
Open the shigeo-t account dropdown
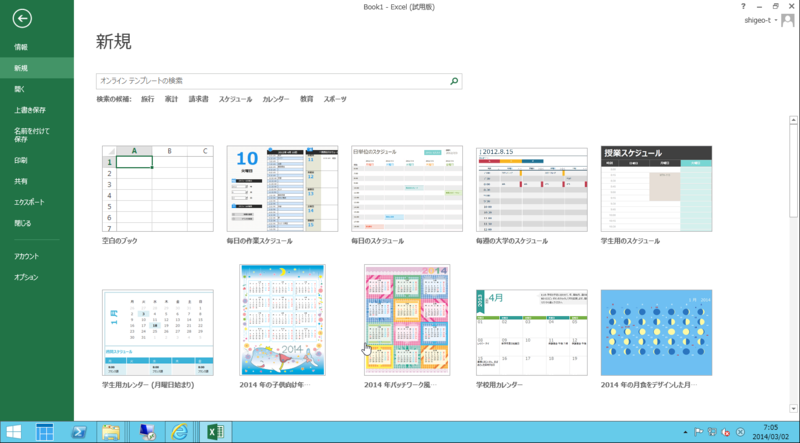click(761, 20)
